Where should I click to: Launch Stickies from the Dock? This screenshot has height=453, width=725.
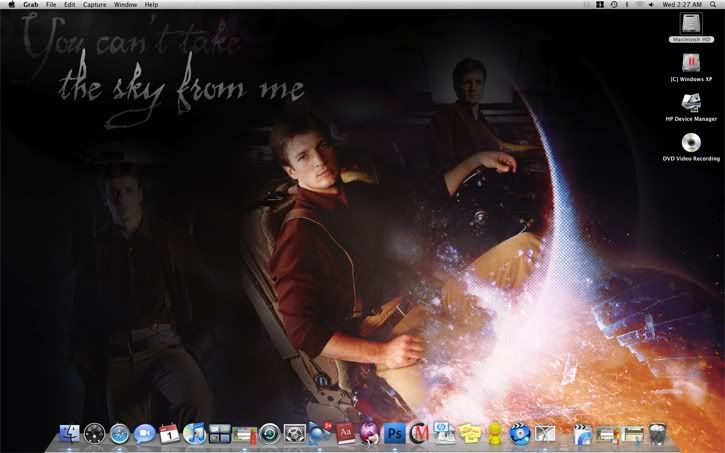click(469, 435)
